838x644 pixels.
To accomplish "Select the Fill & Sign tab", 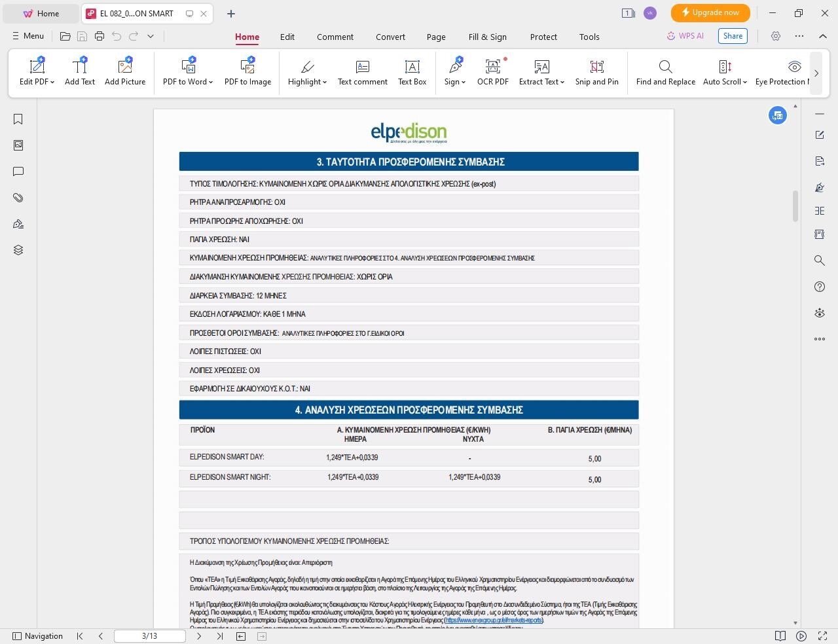I will pyautogui.click(x=488, y=37).
